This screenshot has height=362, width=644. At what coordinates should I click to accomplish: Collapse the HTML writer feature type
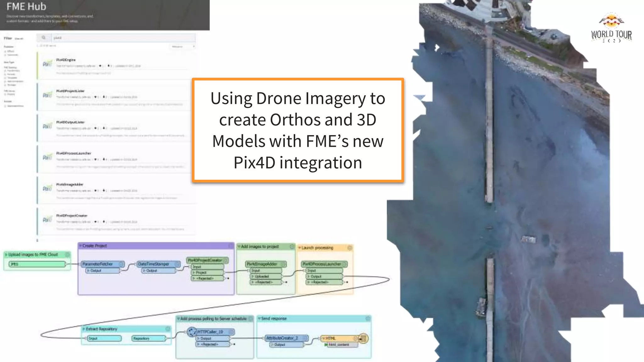(324, 338)
